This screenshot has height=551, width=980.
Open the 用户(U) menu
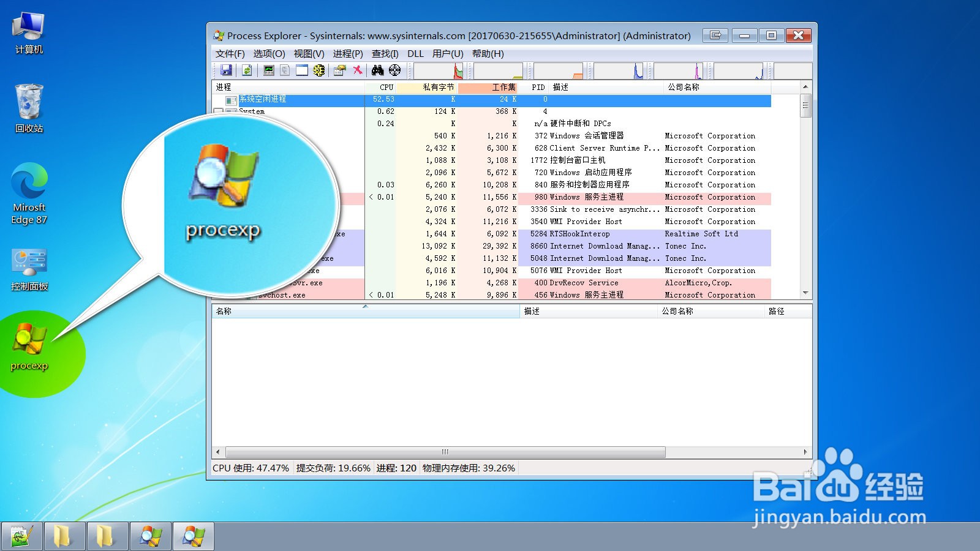tap(448, 54)
